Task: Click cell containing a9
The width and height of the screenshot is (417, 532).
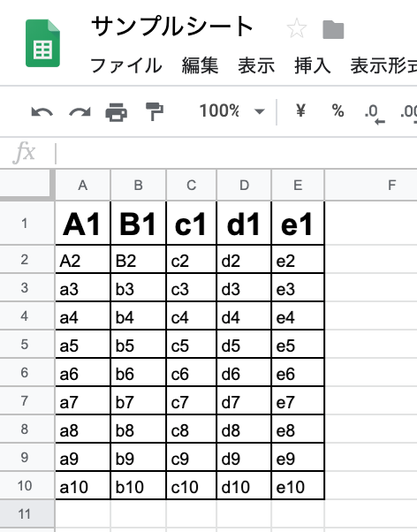Action: (83, 458)
